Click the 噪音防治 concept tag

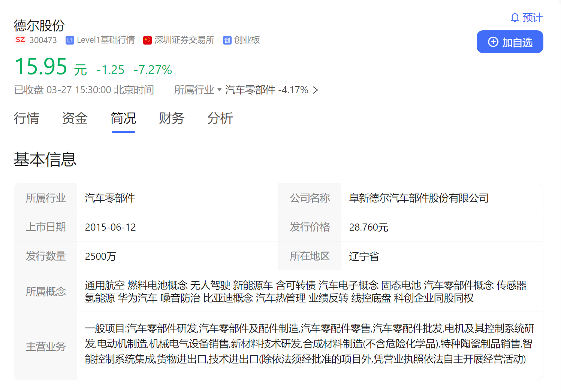pyautogui.click(x=180, y=298)
